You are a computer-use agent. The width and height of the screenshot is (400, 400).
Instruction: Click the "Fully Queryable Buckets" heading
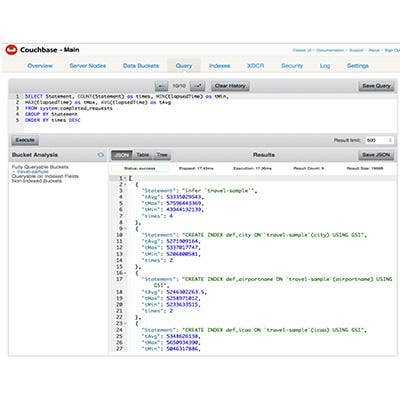(40, 167)
